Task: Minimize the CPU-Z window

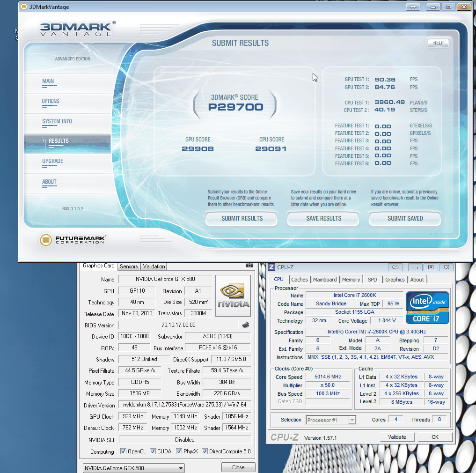Action: coord(415,267)
